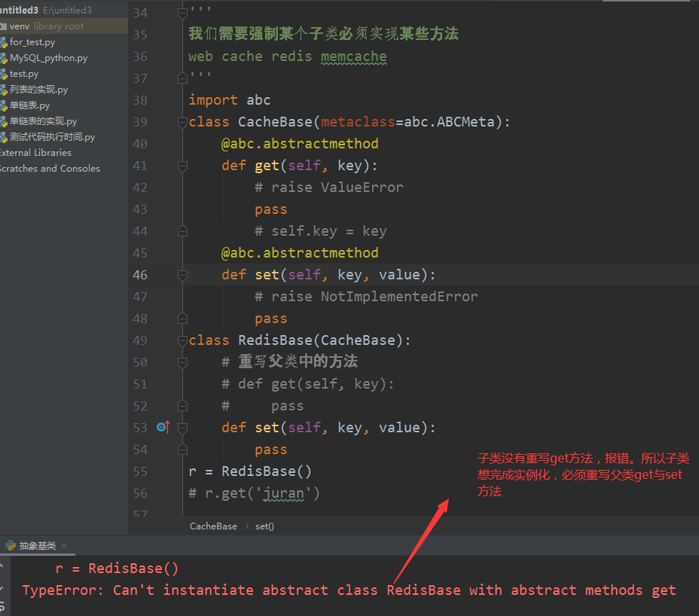This screenshot has height=616, width=699.
Task: Place cursor on 'import abc' line
Action: pos(230,100)
